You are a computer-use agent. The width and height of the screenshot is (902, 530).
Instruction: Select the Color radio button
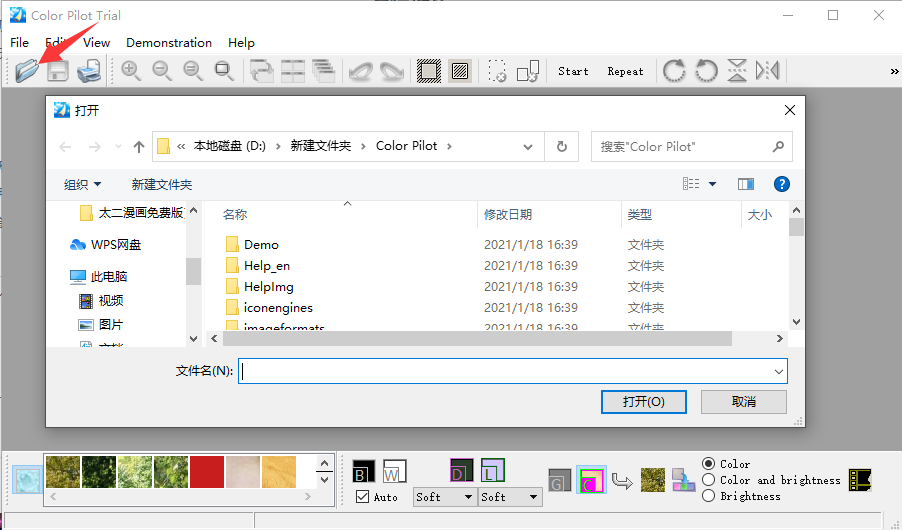coord(709,464)
